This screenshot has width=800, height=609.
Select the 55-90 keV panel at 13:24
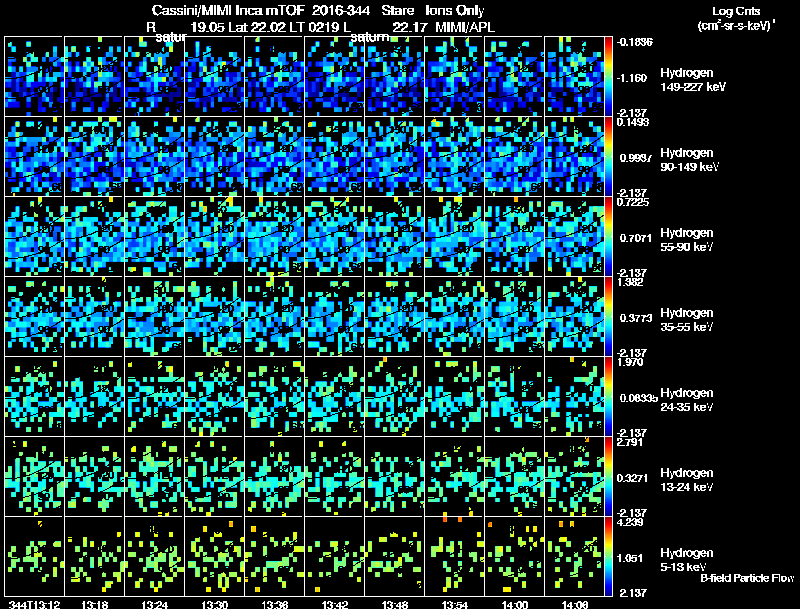(x=154, y=237)
